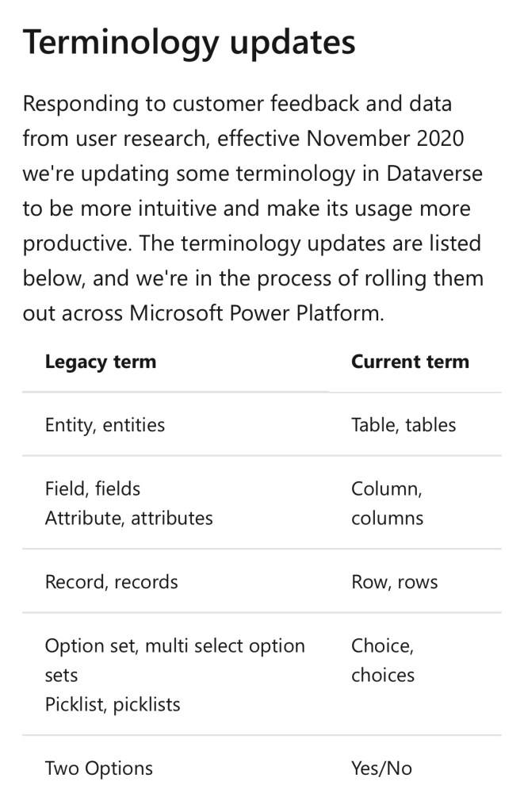Viewport: 524px width, 812px height.
Task: Click the "Current term" column header
Action: (x=410, y=362)
